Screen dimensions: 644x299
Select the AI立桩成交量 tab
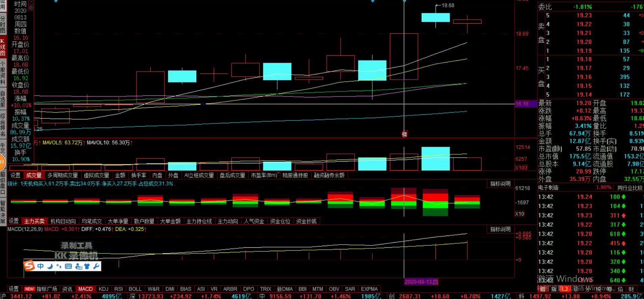click(199, 175)
